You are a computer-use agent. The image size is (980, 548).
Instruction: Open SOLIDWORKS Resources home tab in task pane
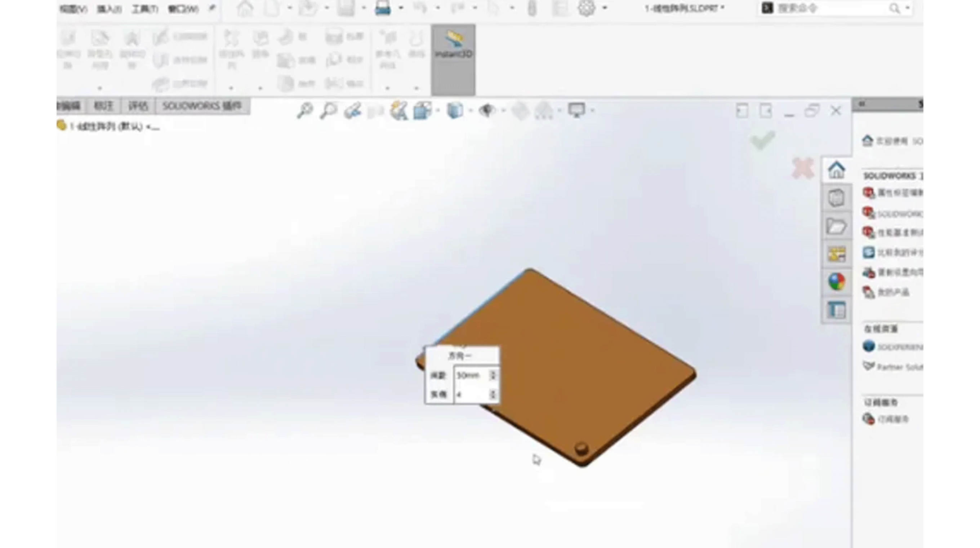click(x=836, y=170)
